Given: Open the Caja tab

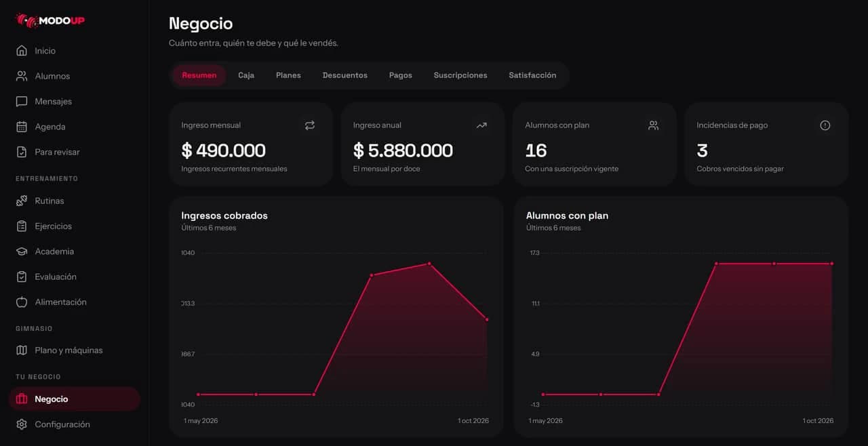Looking at the screenshot, I should 246,75.
